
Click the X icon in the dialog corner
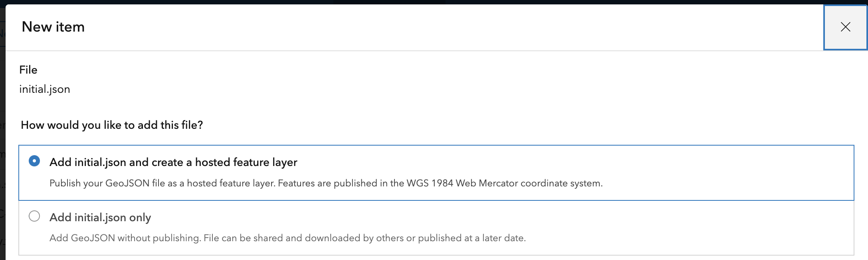[845, 27]
